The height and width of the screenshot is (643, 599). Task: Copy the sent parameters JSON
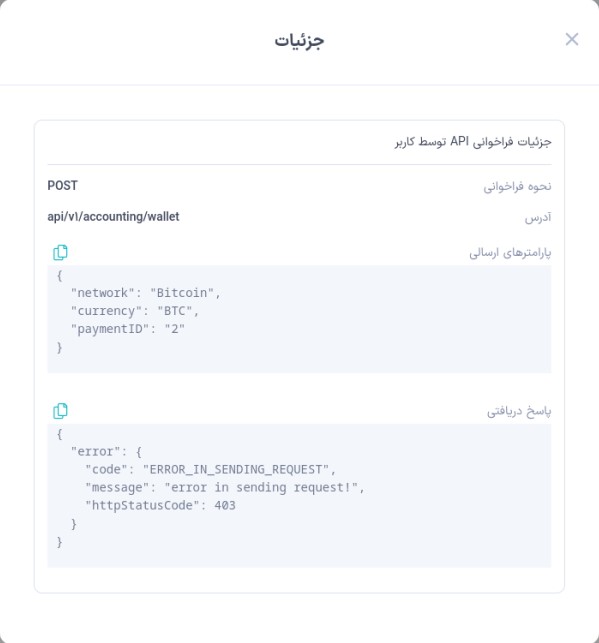(60, 253)
